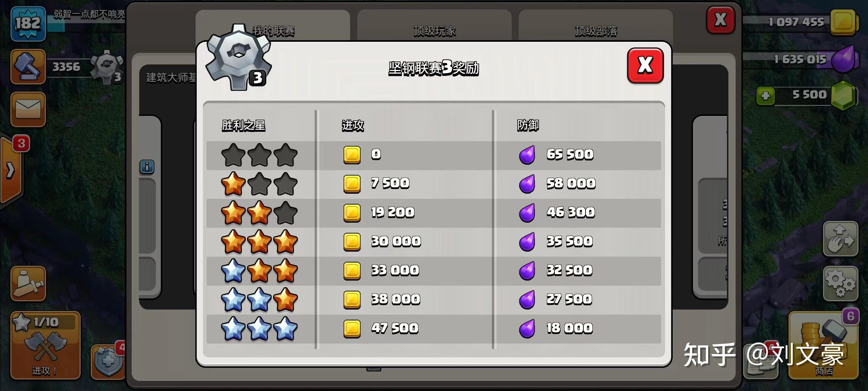Click the shield plus defense icon
Viewport: 868px width, 391px height.
tap(108, 361)
